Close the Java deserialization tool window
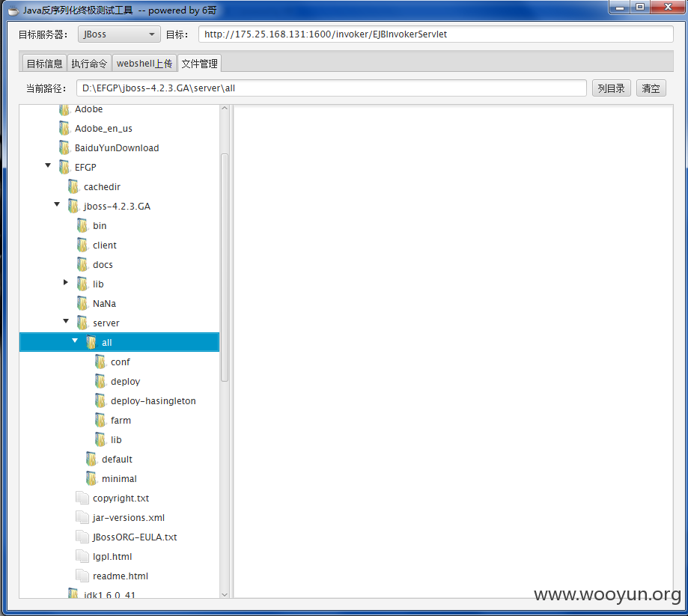This screenshot has height=616, width=688. 669,7
